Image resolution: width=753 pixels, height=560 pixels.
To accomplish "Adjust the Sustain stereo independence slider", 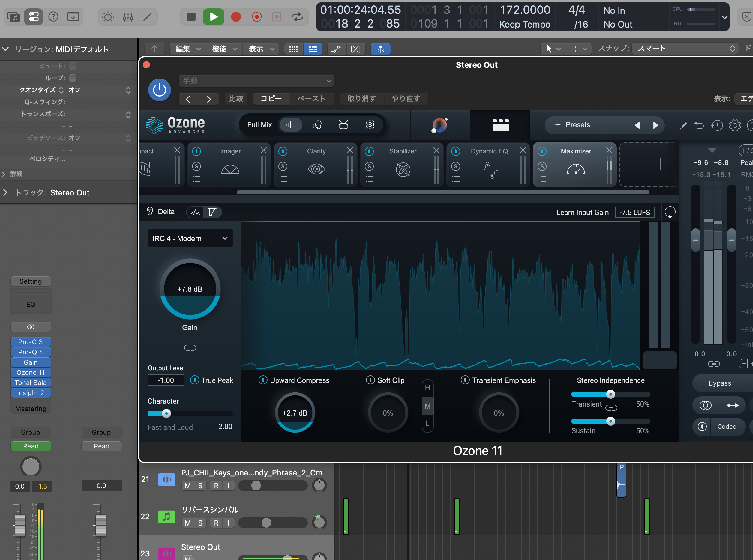I will pyautogui.click(x=610, y=421).
